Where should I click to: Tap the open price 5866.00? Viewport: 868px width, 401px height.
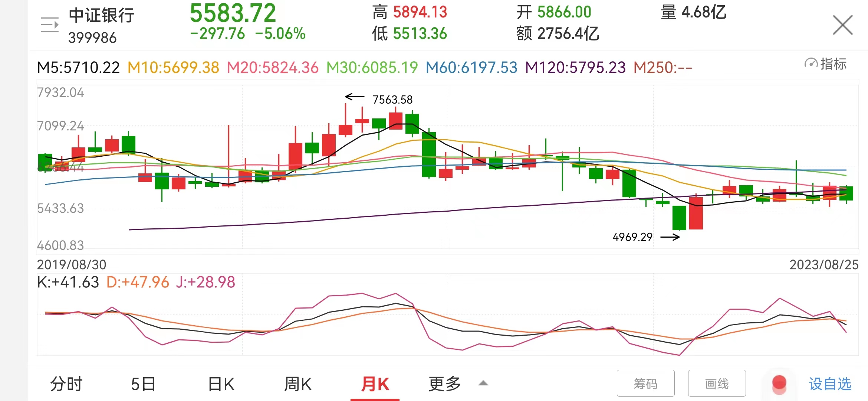[x=564, y=12]
